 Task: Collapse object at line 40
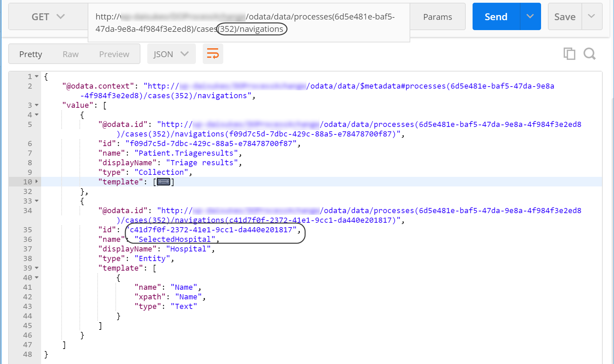(37, 278)
